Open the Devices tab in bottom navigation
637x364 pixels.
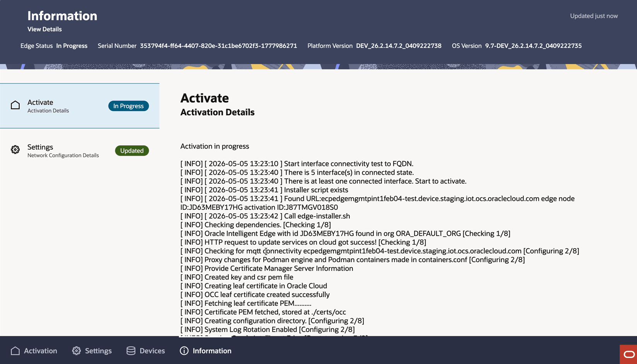146,350
